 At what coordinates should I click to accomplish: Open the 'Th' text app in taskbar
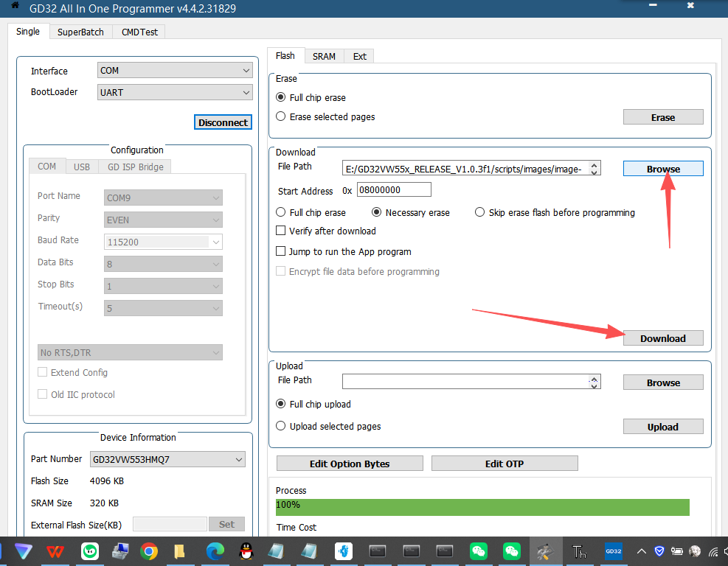pos(580,551)
